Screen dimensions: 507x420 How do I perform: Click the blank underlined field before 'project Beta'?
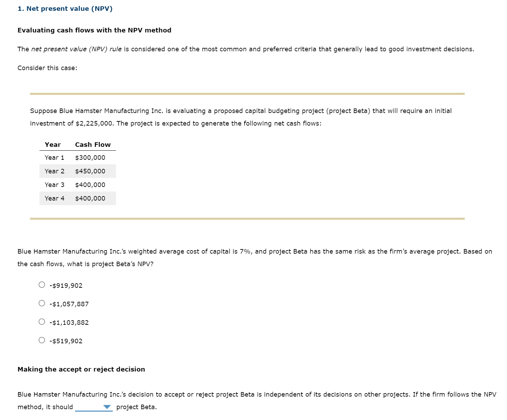[x=89, y=408]
